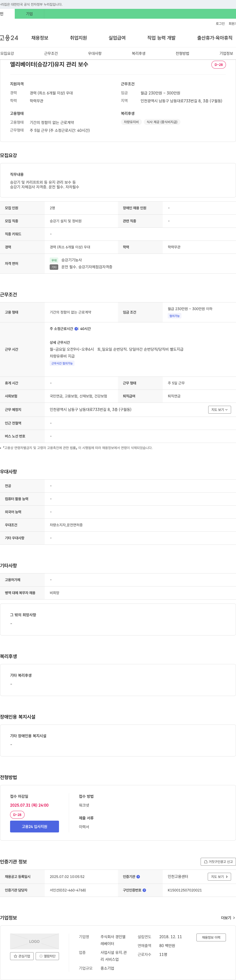
Task: Click the 엘리베이터(승강기)유지 관리 보수 title
Action: click(x=49, y=64)
